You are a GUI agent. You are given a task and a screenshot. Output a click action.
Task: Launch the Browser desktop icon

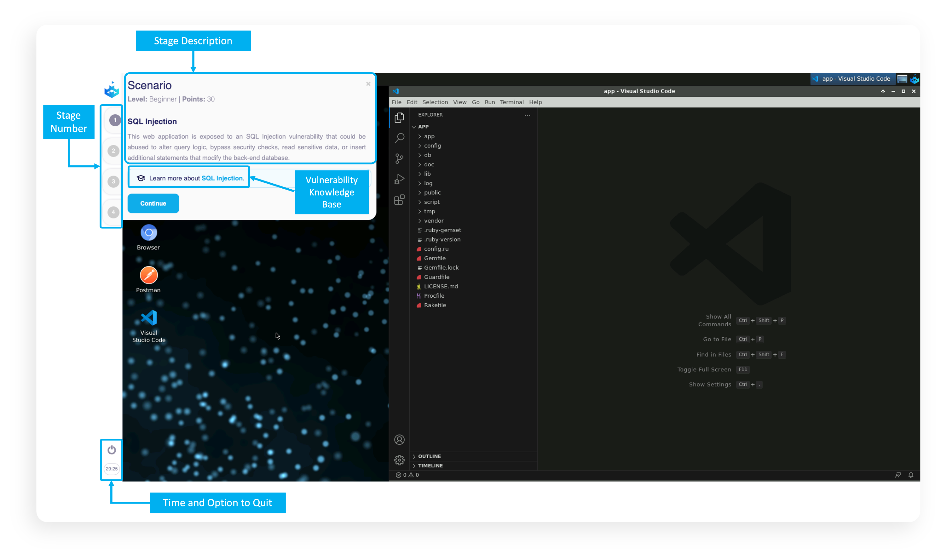[148, 237]
